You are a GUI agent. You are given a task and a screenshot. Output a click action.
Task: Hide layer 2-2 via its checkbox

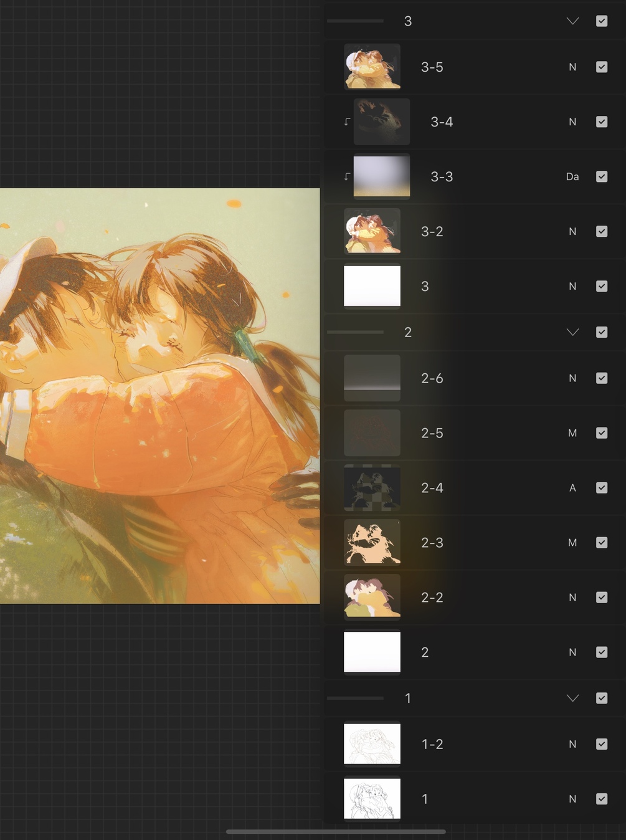point(602,598)
